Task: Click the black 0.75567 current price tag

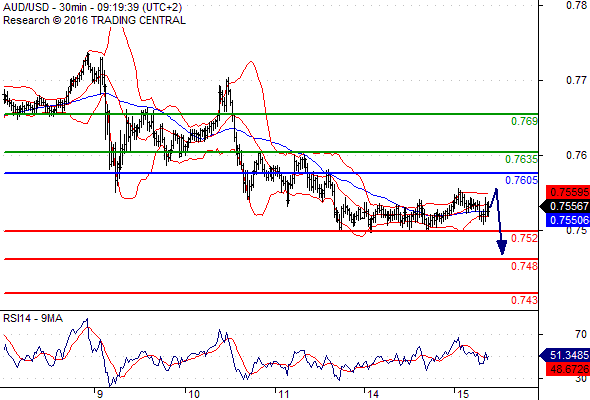Action: pyautogui.click(x=564, y=206)
